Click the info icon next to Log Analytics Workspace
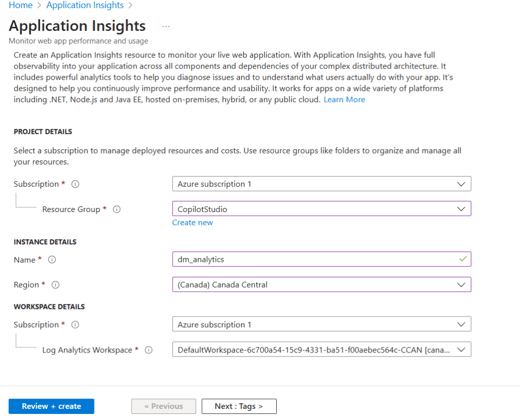This screenshot has width=520, height=420. click(x=148, y=349)
